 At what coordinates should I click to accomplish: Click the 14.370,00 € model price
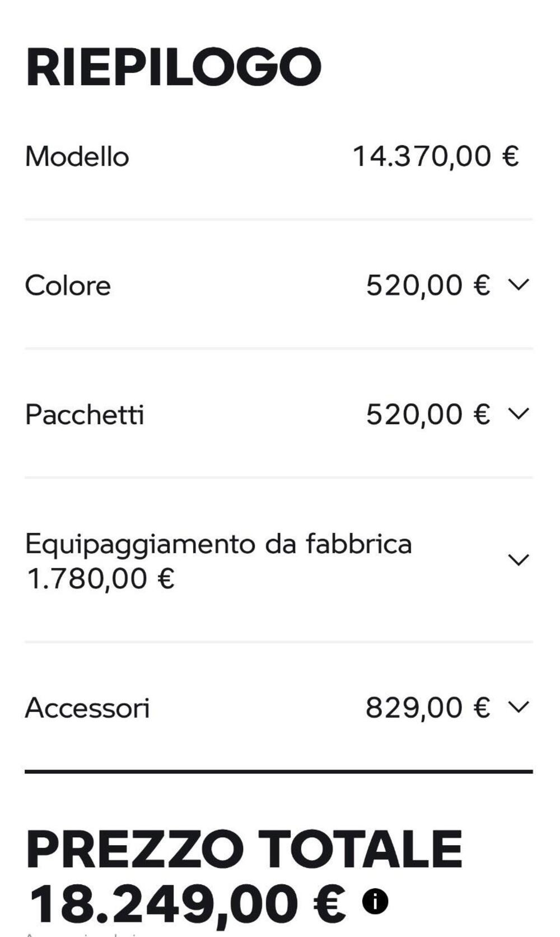[x=435, y=156]
